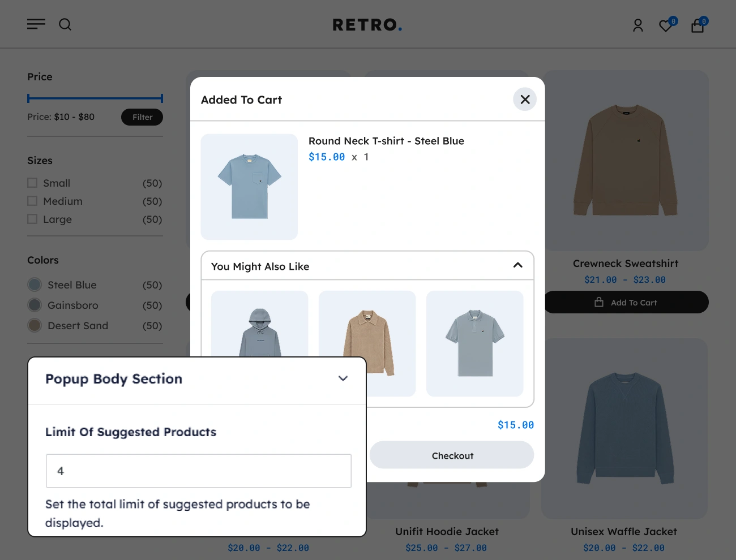Click the Steel Blue color label

point(72,285)
